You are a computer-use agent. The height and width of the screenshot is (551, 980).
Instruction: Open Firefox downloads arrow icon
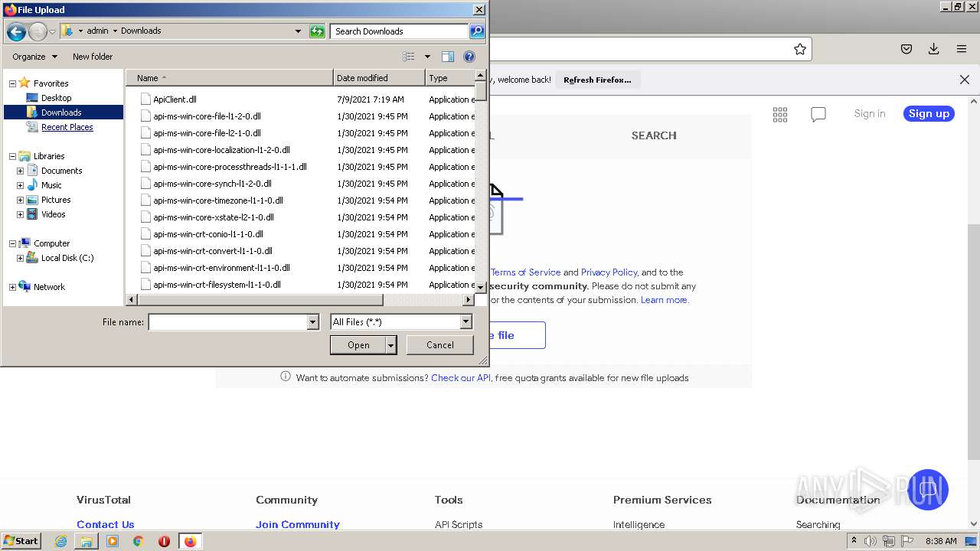click(934, 49)
